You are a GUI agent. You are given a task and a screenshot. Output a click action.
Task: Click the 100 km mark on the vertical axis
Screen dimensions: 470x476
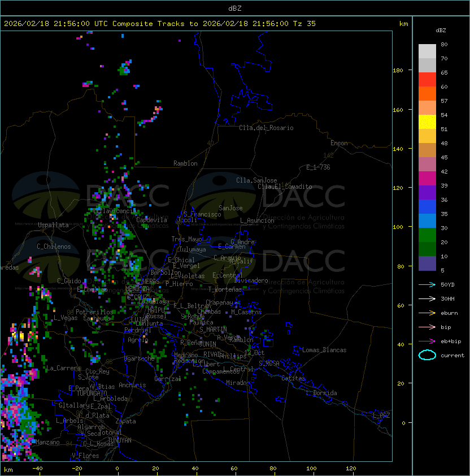coord(398,227)
